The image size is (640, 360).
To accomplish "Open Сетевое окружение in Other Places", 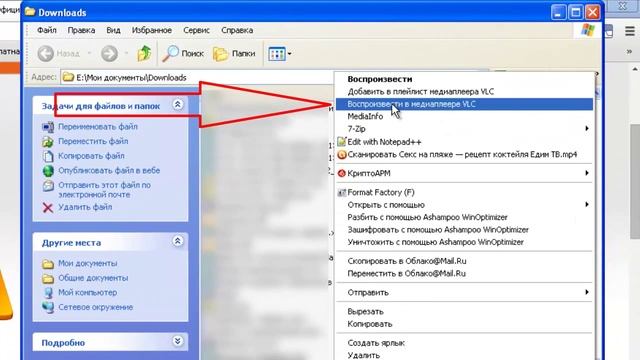I will pos(96,307).
